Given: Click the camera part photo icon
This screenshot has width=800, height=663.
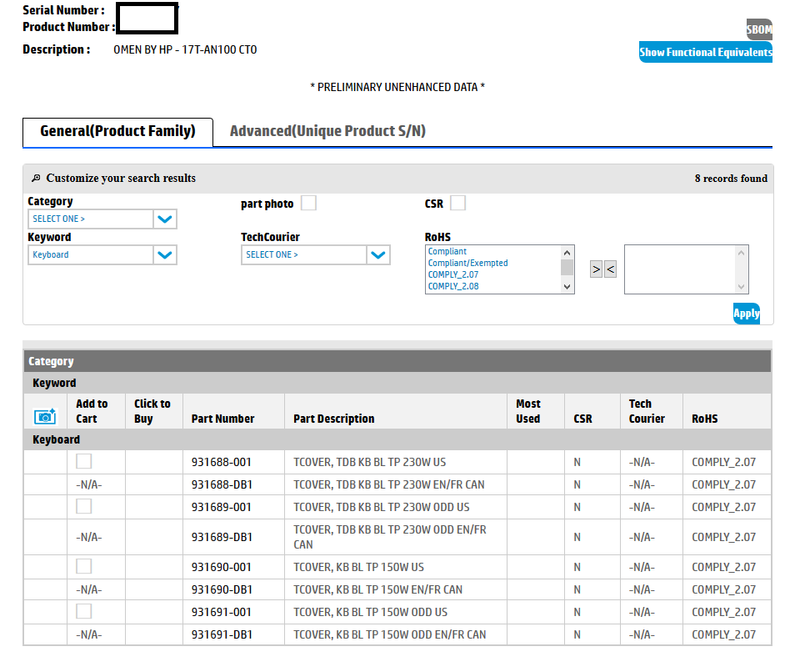Looking at the screenshot, I should 45,416.
